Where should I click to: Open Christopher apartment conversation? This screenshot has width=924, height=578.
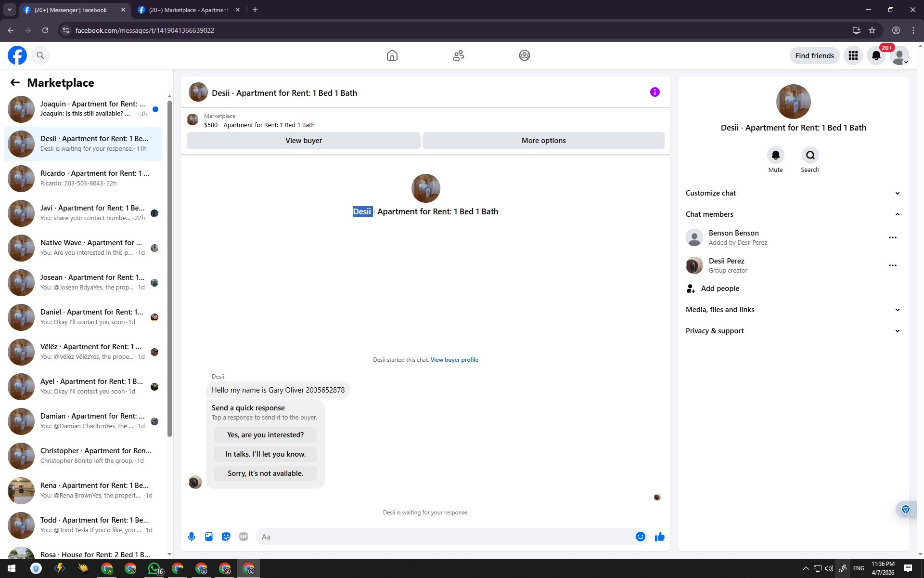(x=83, y=456)
